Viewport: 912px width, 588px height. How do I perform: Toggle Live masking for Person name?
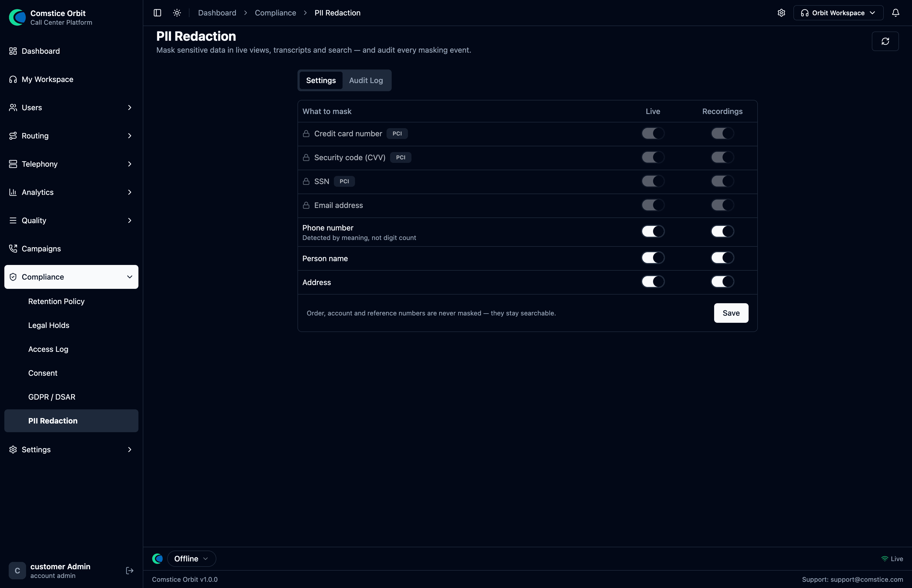pos(653,258)
